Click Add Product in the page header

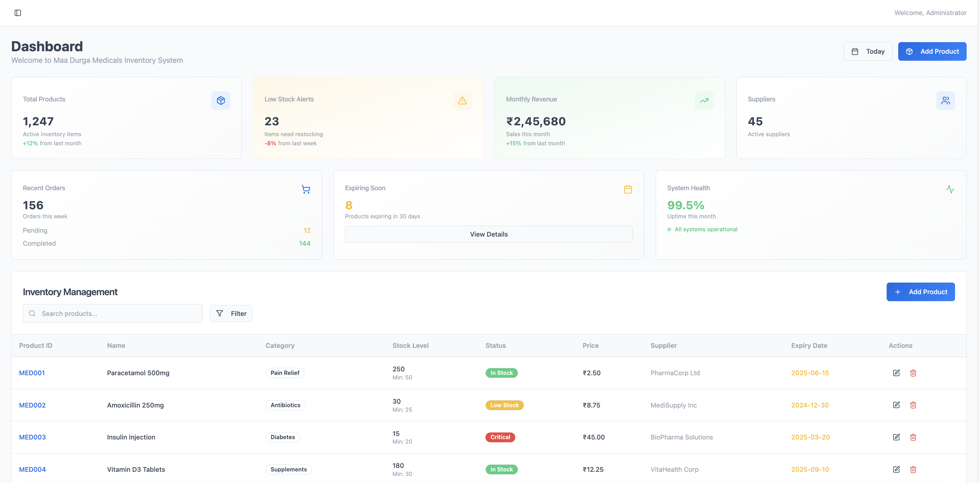(933, 51)
